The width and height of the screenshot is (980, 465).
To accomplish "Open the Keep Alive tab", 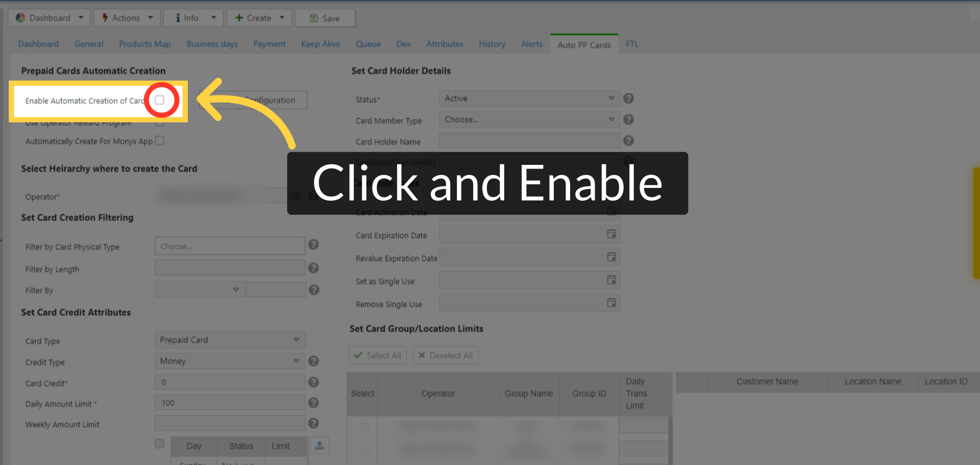I will tap(321, 44).
